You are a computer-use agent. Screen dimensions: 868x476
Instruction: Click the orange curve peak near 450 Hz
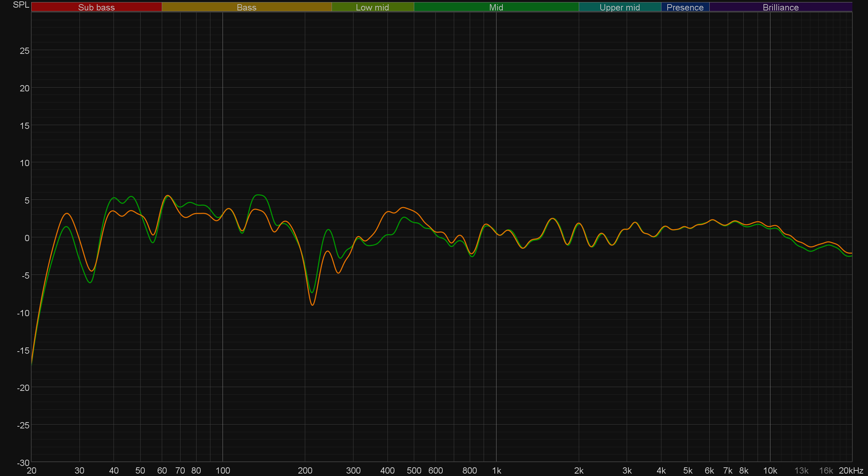click(x=403, y=207)
